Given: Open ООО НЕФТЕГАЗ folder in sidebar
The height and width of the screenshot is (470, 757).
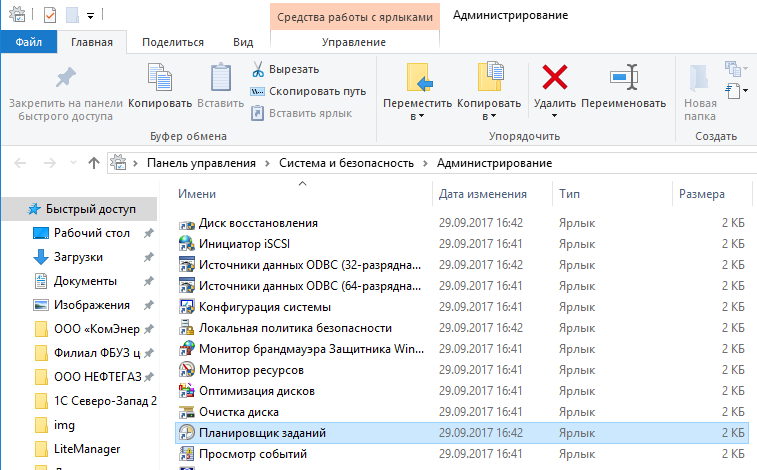Looking at the screenshot, I should click(98, 377).
